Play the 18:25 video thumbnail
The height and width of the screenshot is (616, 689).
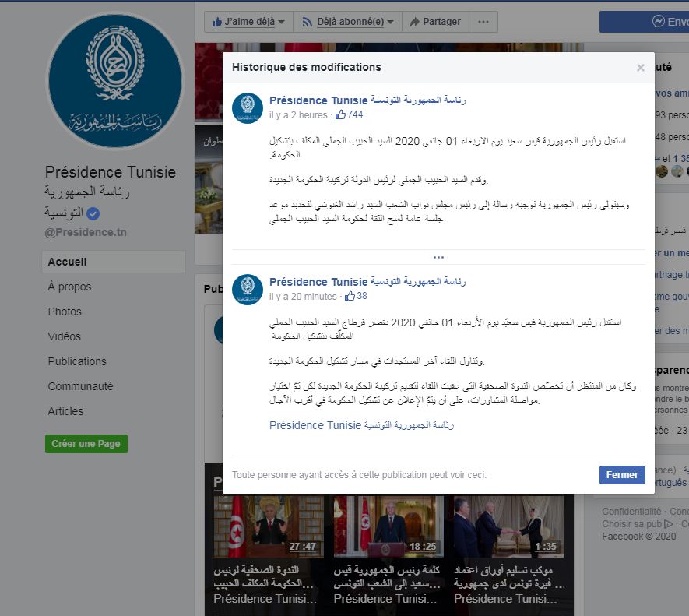pyautogui.click(x=388, y=526)
